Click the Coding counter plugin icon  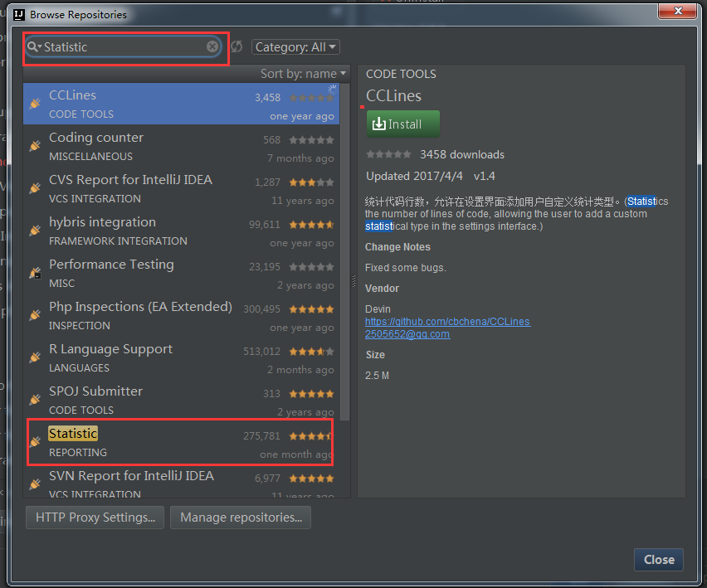[35, 146]
